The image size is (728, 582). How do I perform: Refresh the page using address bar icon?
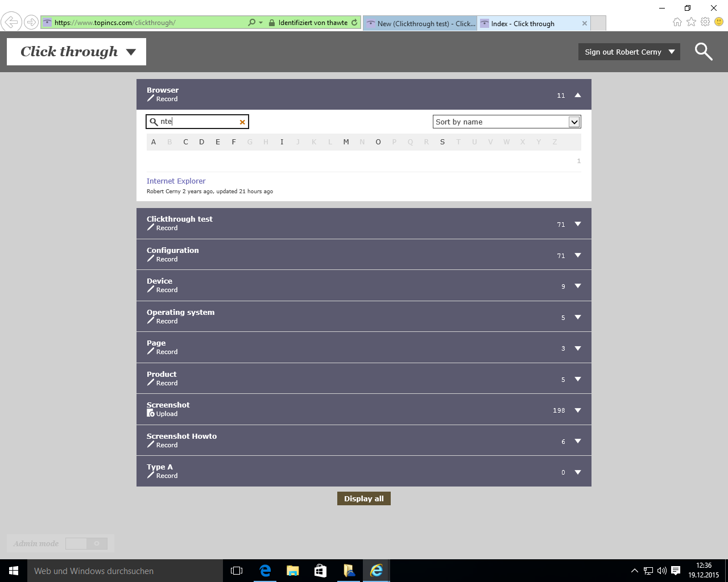(354, 23)
